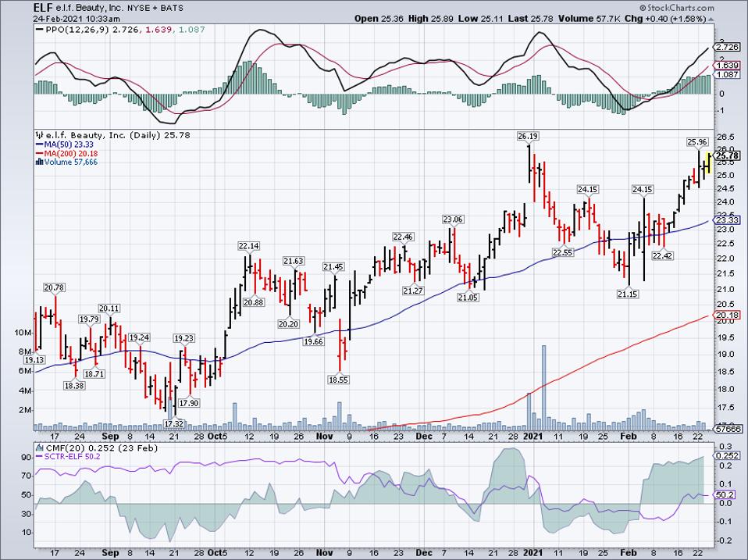
Task: Click the 17.32 lowest price label
Action: 173,423
